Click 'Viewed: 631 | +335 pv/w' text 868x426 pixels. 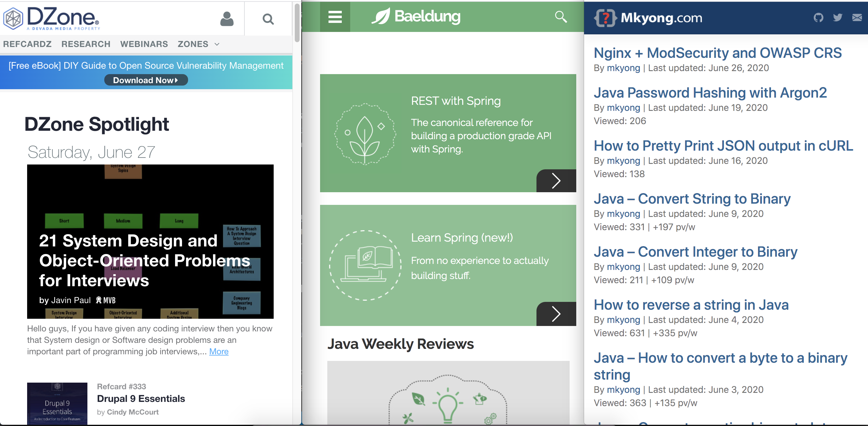click(x=645, y=333)
